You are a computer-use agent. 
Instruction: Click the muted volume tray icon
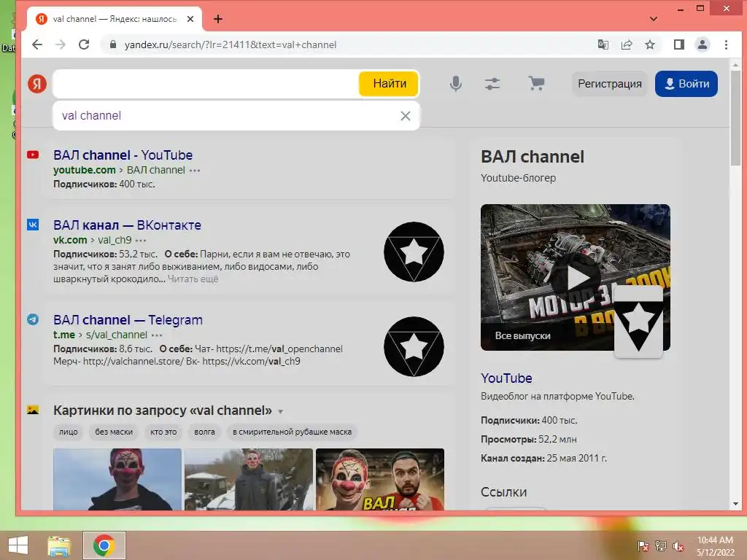pos(678,546)
